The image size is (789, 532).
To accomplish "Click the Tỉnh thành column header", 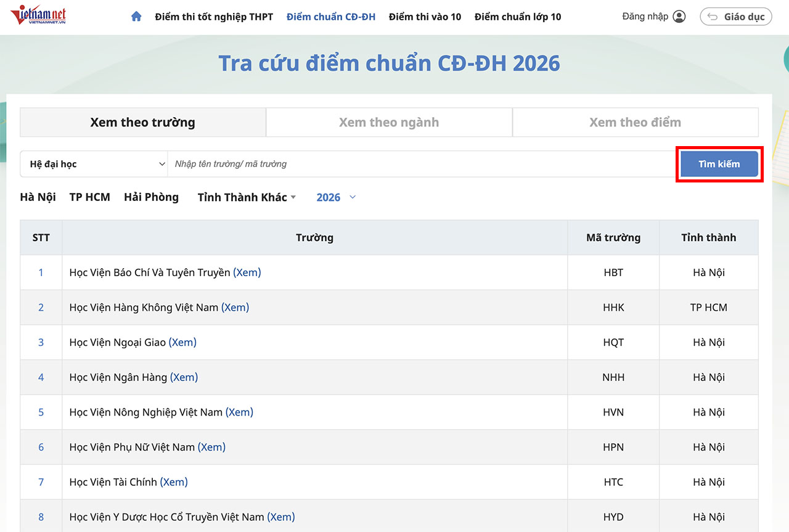I will [709, 237].
